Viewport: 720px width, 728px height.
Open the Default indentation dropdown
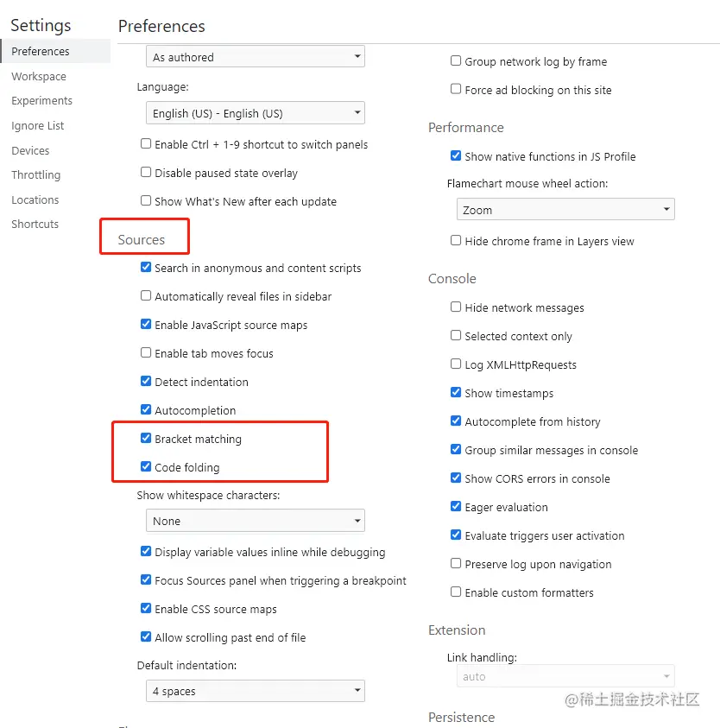pos(255,691)
